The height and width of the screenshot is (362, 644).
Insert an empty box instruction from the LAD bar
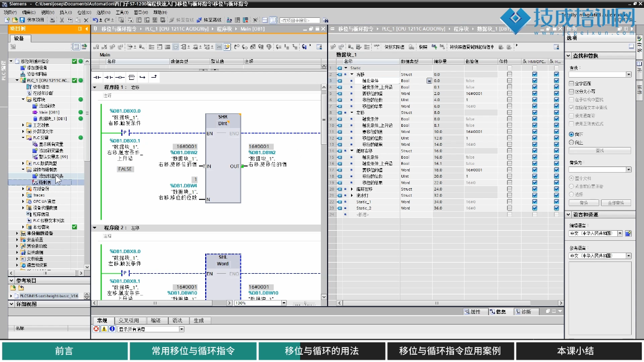[x=131, y=77]
